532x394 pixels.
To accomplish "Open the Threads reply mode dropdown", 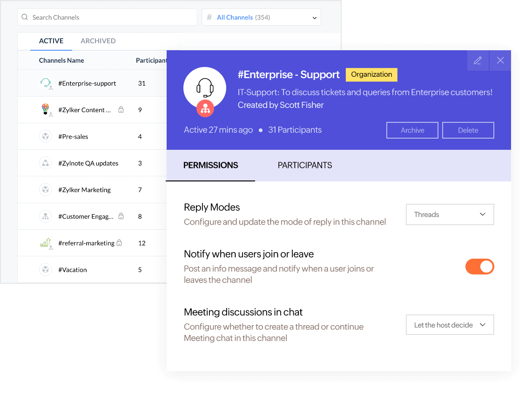I will 450,214.
